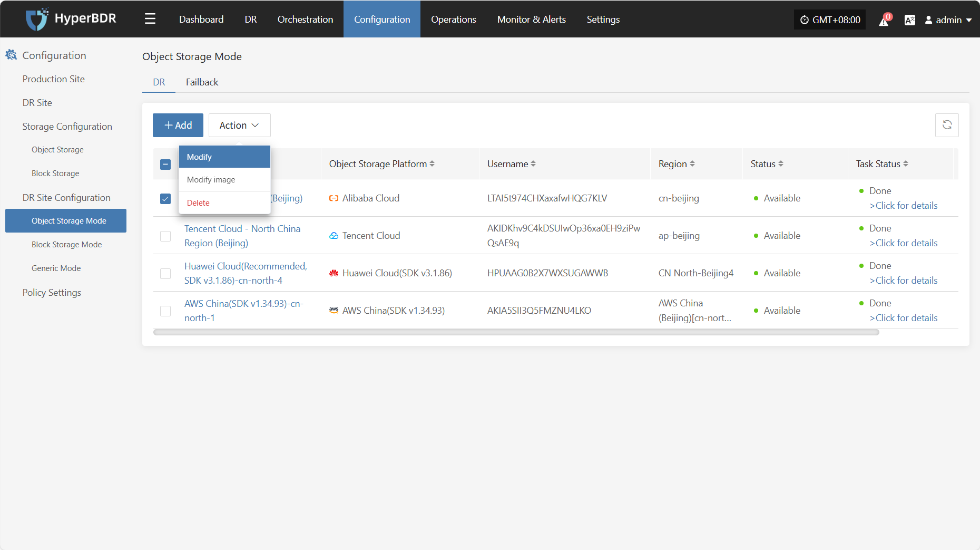The width and height of the screenshot is (980, 550).
Task: Select Modify from Action menu
Action: 224,157
